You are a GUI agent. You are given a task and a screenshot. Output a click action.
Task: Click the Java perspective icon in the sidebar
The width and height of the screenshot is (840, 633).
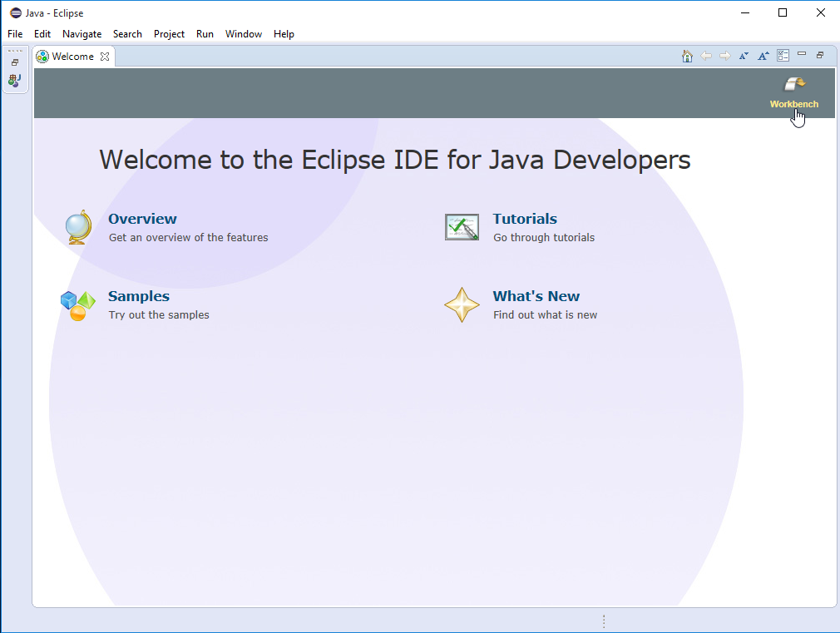pos(14,81)
